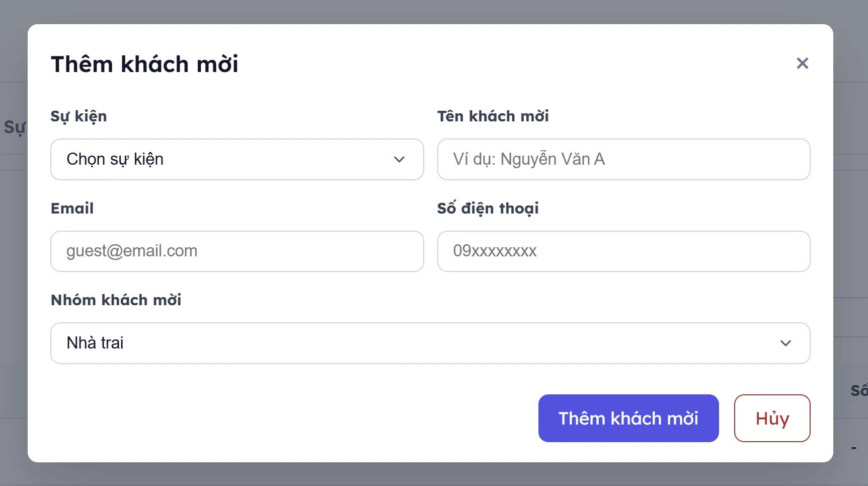Click the partially hidden Sự text at left edge
The height and width of the screenshot is (486, 868).
pyautogui.click(x=14, y=127)
